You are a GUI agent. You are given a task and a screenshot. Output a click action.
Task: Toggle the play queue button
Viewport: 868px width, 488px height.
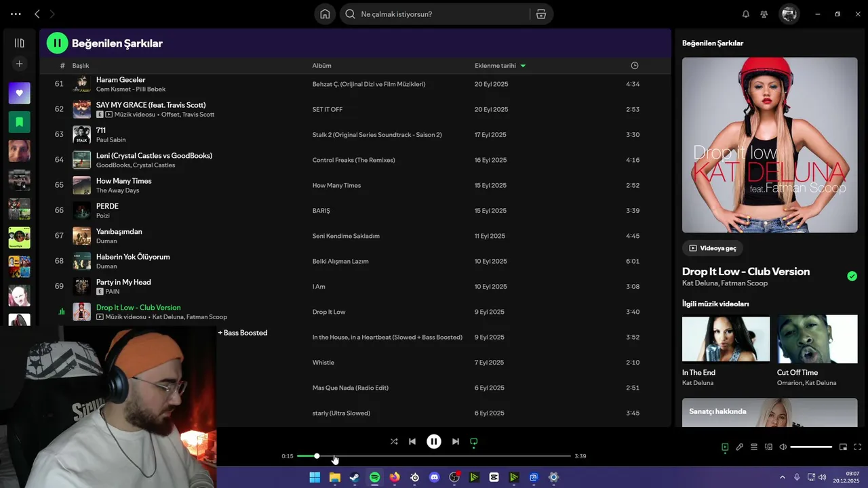tap(754, 447)
